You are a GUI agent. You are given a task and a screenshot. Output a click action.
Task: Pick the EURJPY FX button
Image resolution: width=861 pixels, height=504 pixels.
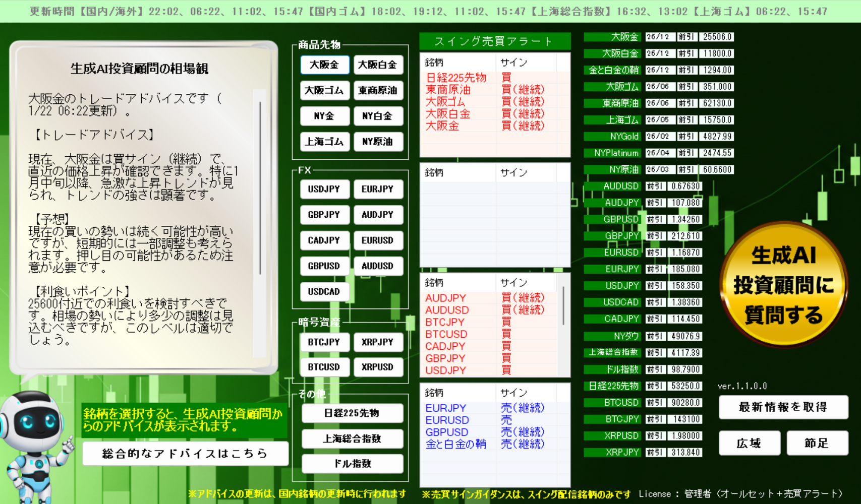(378, 189)
